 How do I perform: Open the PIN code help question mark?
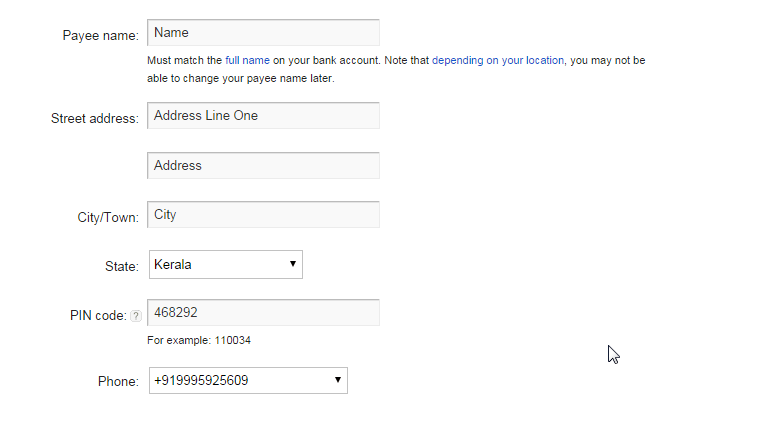136,316
